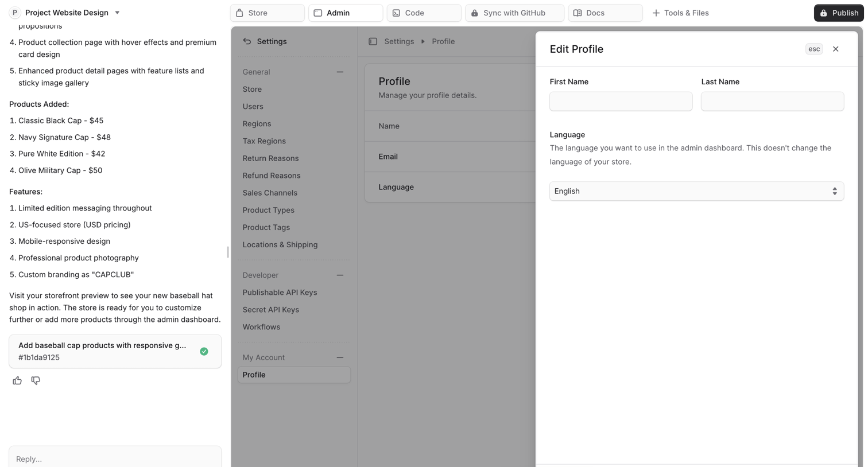
Task: Click the thumbs down feedback icon
Action: click(36, 380)
